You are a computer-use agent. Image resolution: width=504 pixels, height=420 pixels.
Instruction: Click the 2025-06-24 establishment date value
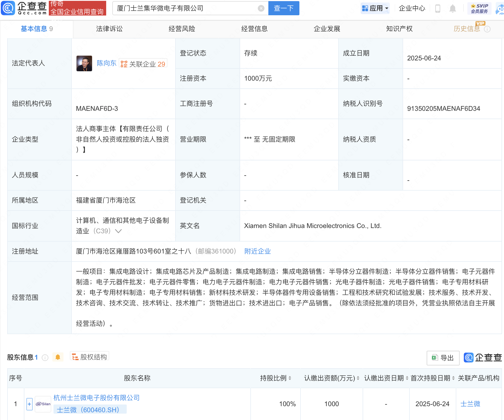[424, 58]
